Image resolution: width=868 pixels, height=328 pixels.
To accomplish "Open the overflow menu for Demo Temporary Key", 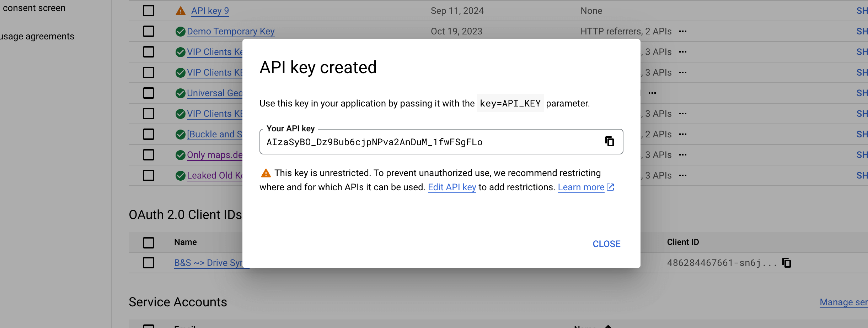I will [684, 31].
